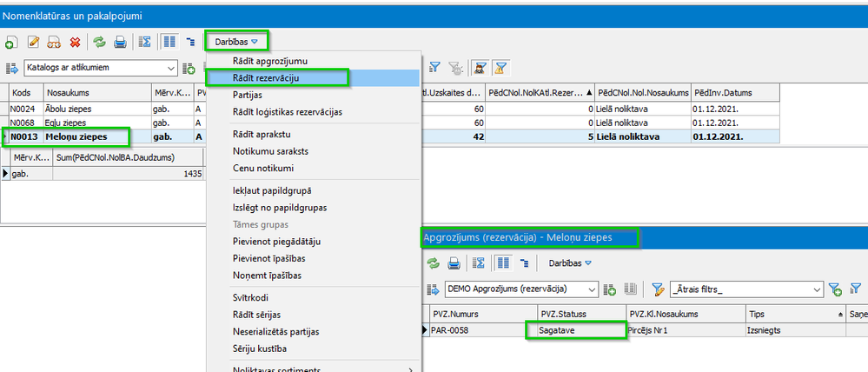This screenshot has width=868, height=372.
Task: Expand the Noliktavas sortiments submenu arrow
Action: (x=410, y=369)
